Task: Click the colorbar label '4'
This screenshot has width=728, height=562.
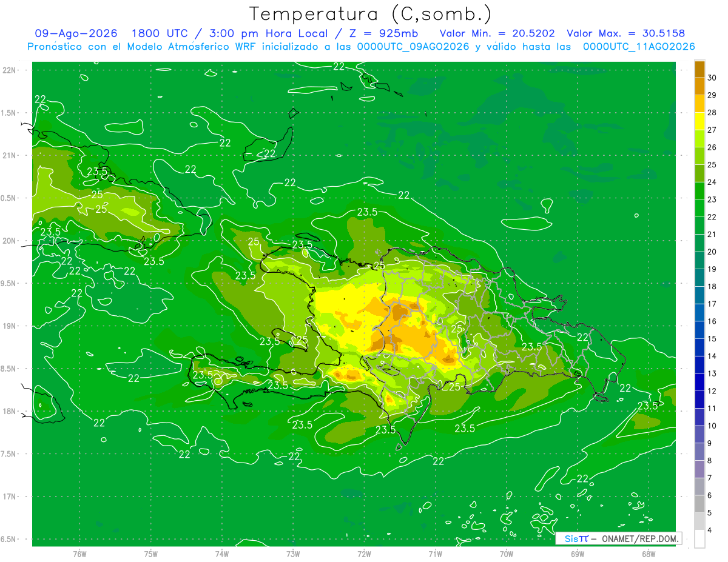Action: point(710,530)
